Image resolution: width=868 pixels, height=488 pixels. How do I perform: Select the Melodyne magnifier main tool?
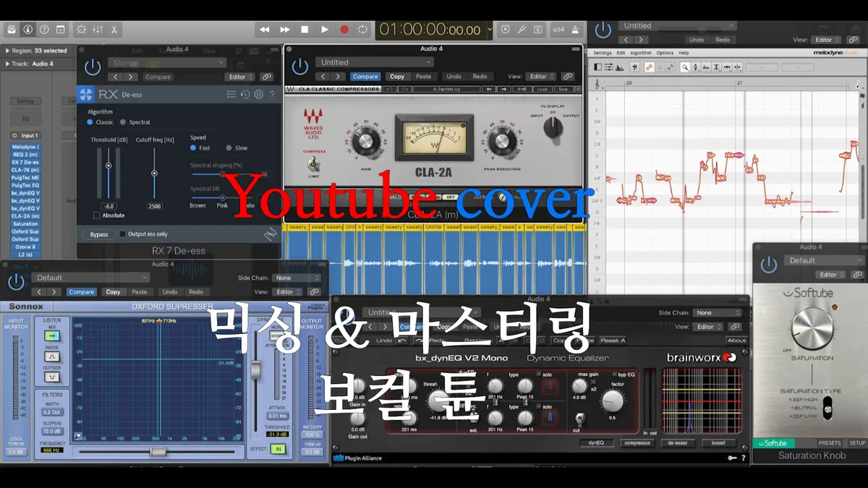click(685, 67)
